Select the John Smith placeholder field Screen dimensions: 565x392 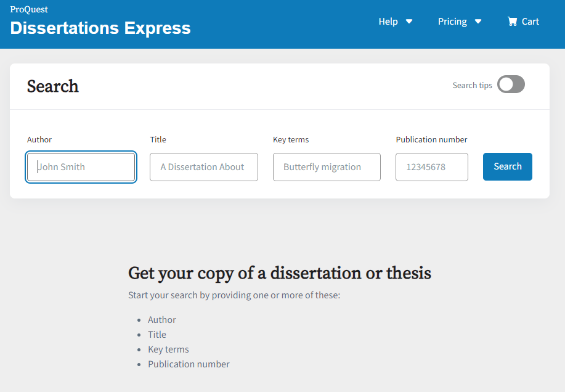(x=81, y=166)
